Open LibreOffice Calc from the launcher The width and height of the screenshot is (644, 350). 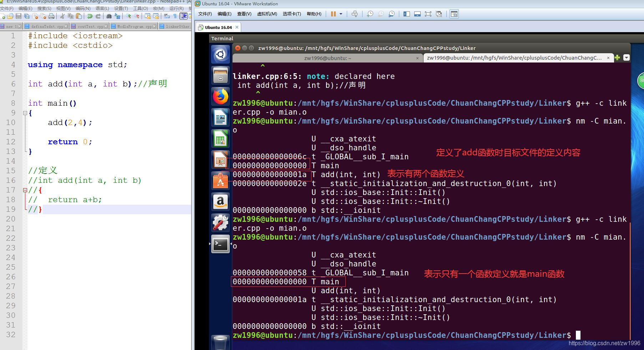220,139
